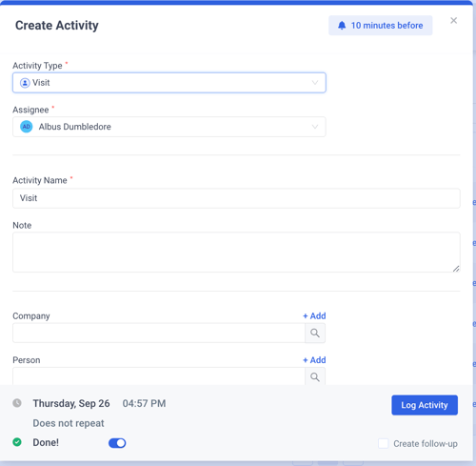Click + Add next to Company
476x466 pixels.
[314, 315]
